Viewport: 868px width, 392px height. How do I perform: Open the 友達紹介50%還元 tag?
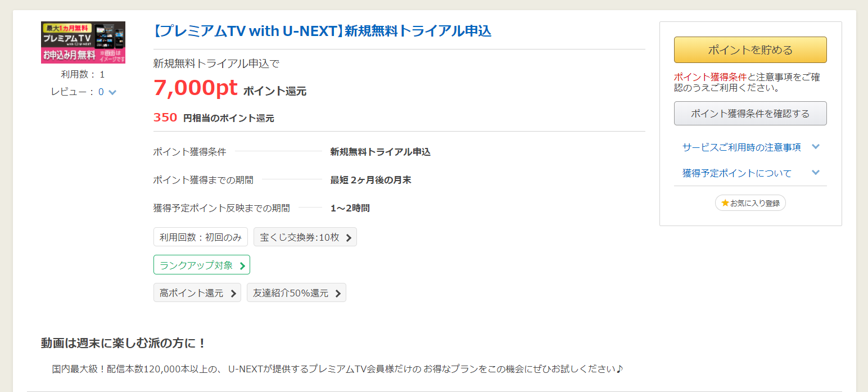click(296, 293)
